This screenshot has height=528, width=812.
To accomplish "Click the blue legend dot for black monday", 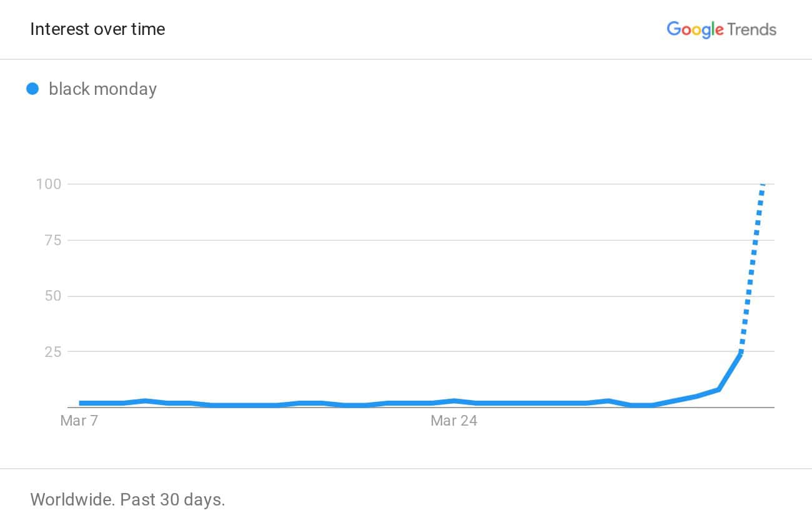I will 33,89.
